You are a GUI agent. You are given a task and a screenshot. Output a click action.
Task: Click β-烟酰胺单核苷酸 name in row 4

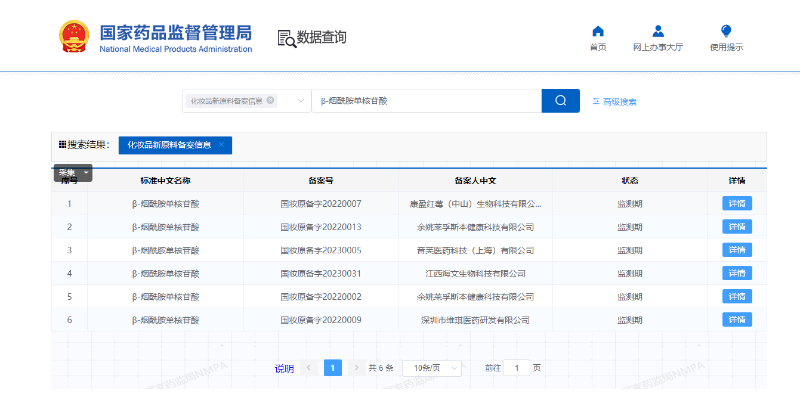tap(165, 274)
